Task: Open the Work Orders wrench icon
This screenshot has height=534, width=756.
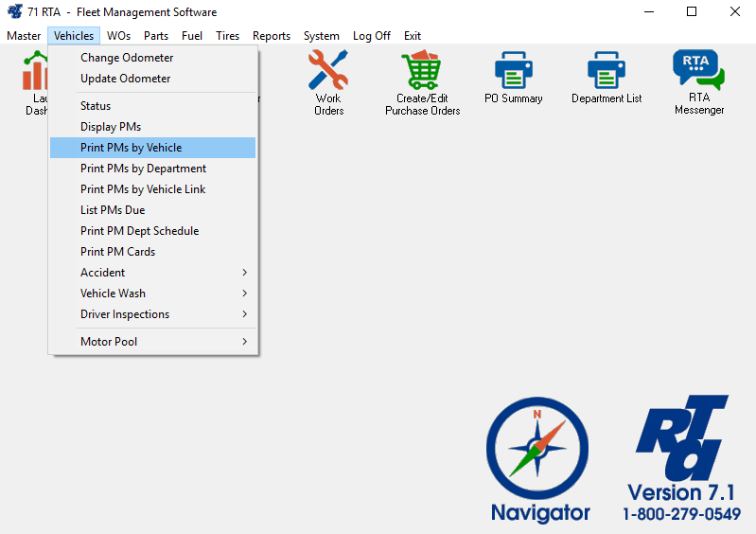Action: 328,71
